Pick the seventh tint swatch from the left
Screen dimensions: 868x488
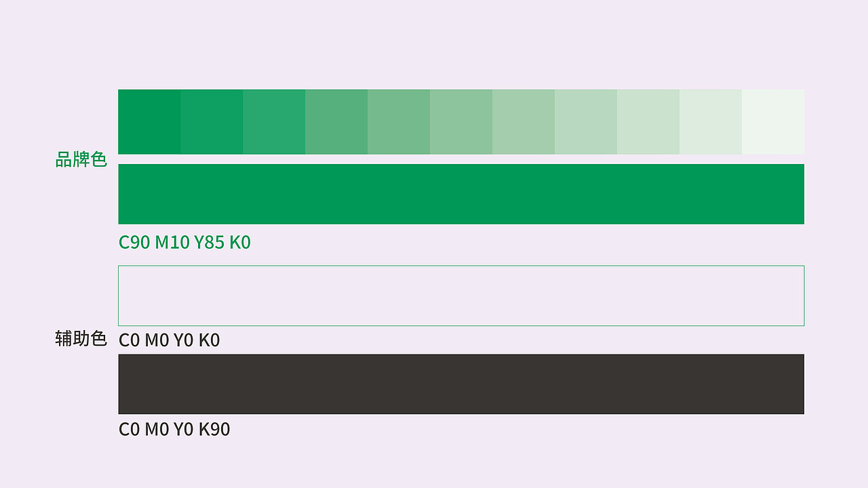coord(524,122)
